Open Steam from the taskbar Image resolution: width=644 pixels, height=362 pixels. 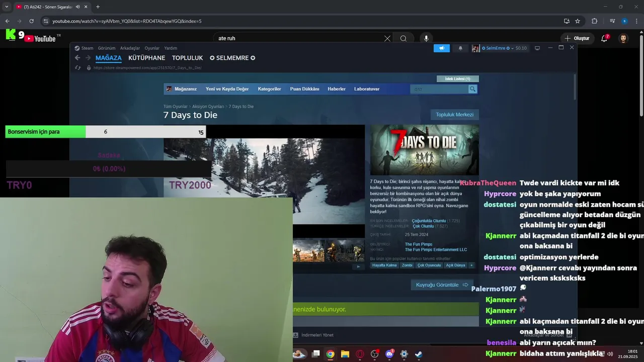[x=419, y=354]
